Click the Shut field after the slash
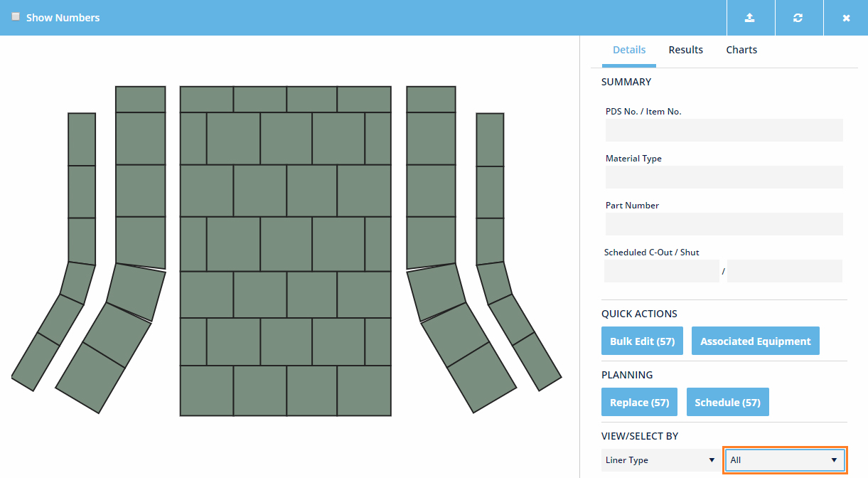Screen dimensions: 868x478 (784, 271)
